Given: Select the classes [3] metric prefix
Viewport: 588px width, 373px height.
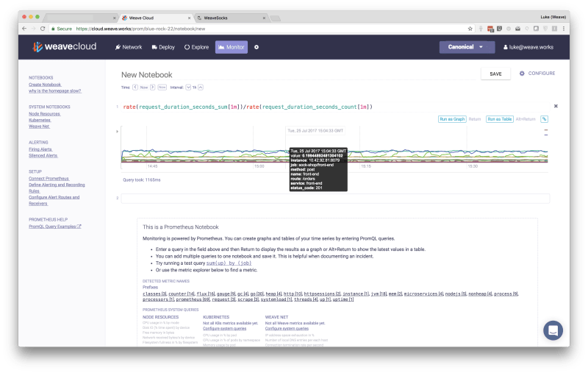Looking at the screenshot, I should pos(154,294).
